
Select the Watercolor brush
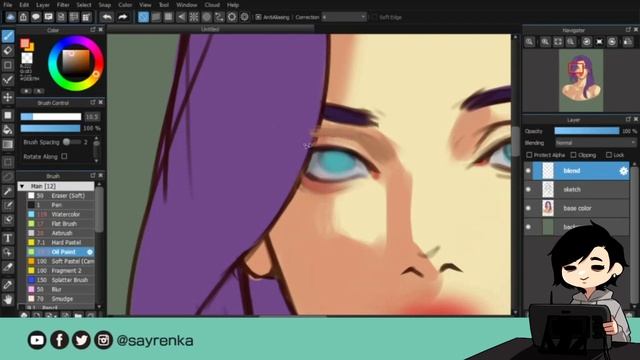pos(60,214)
